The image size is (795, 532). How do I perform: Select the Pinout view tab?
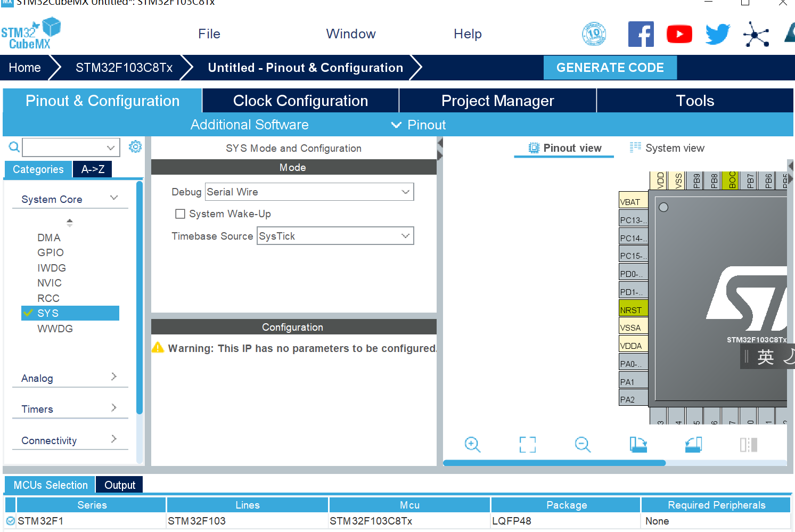564,148
